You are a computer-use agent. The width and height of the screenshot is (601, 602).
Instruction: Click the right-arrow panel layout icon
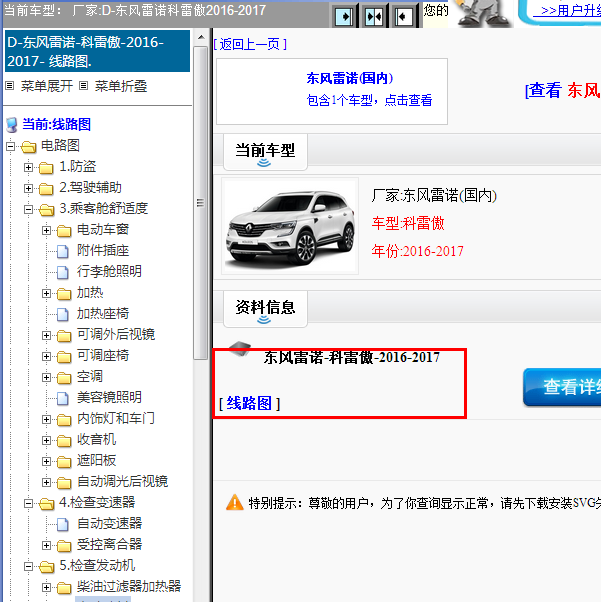pyautogui.click(x=344, y=16)
